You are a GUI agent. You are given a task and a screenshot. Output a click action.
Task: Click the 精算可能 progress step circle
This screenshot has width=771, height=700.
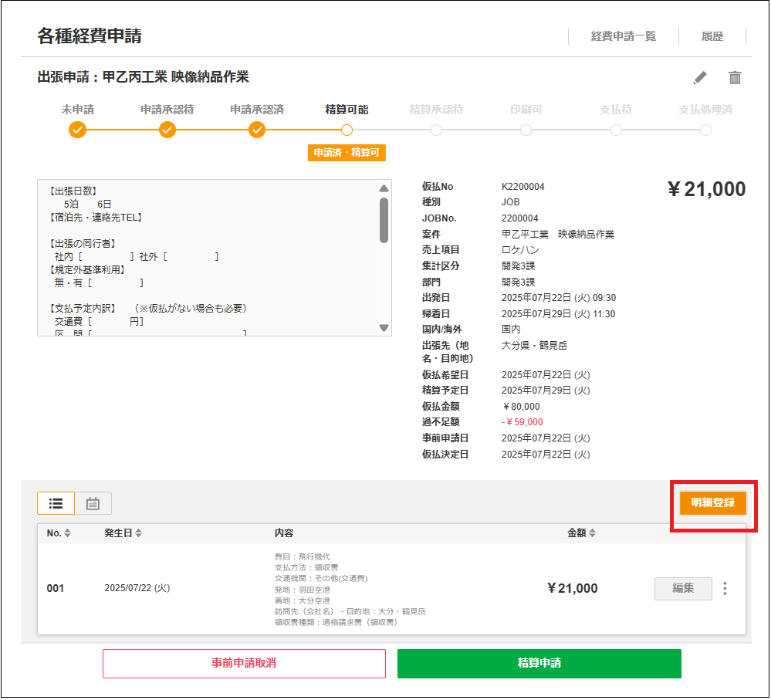347,130
